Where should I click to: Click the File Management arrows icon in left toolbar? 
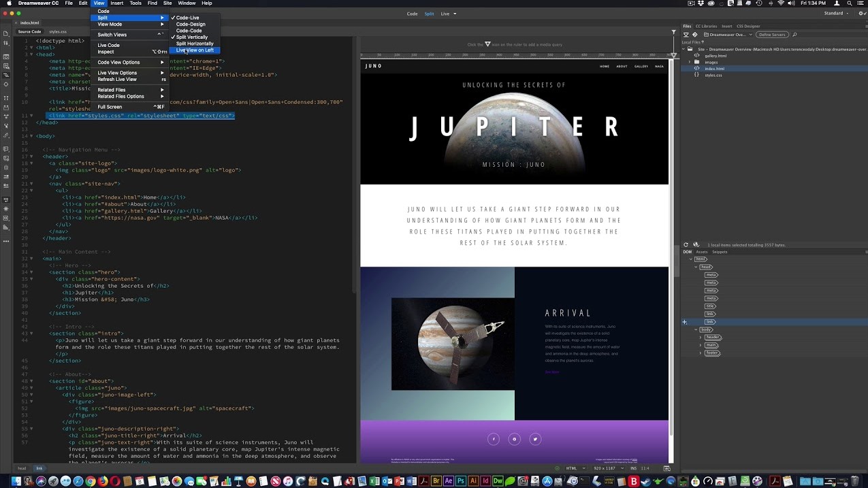coord(6,44)
